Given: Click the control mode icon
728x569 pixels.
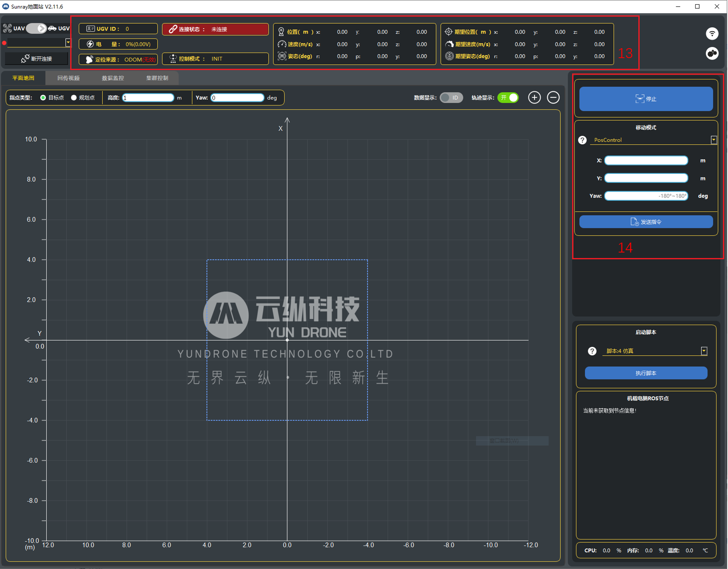Looking at the screenshot, I should pyautogui.click(x=173, y=59).
